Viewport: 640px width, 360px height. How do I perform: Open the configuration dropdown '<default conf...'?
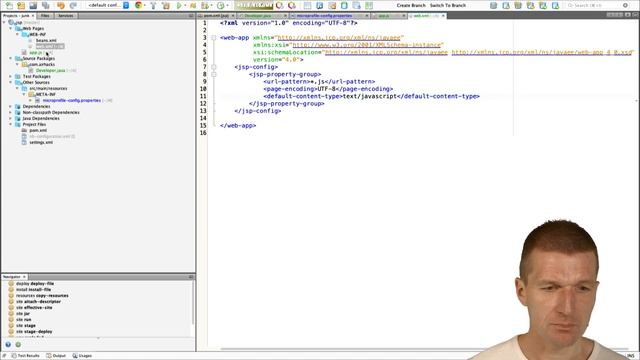pyautogui.click(x=108, y=5)
